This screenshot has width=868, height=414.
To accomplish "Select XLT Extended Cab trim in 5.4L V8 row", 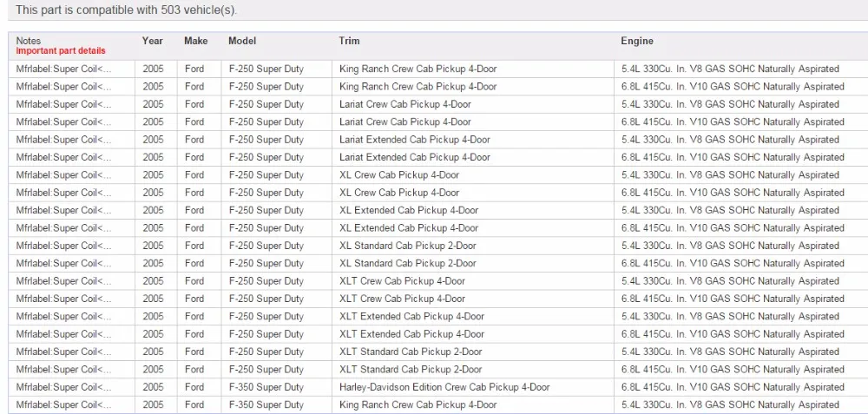I will click(411, 317).
